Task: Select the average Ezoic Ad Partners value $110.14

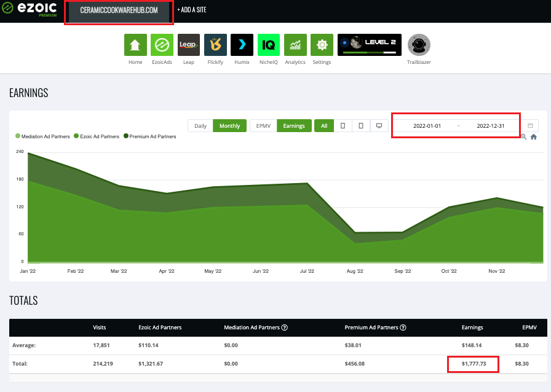Action: tap(148, 345)
